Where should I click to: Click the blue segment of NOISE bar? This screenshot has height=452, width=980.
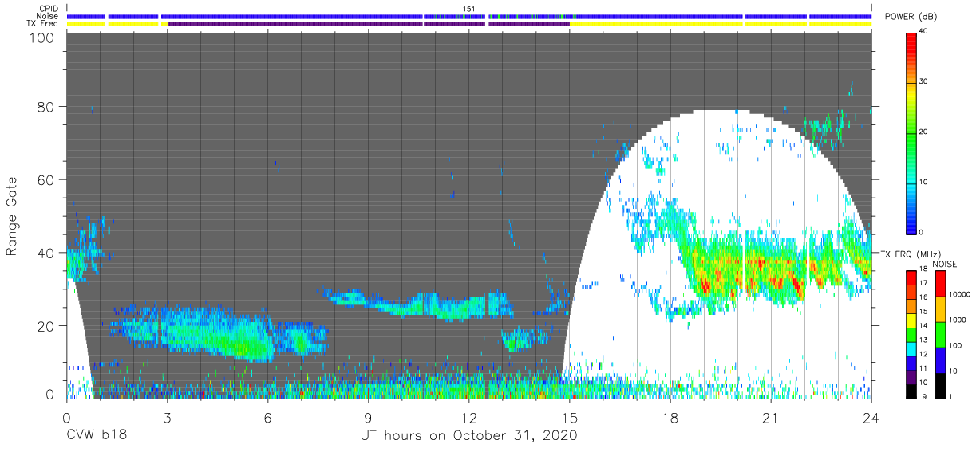pyautogui.click(x=942, y=360)
